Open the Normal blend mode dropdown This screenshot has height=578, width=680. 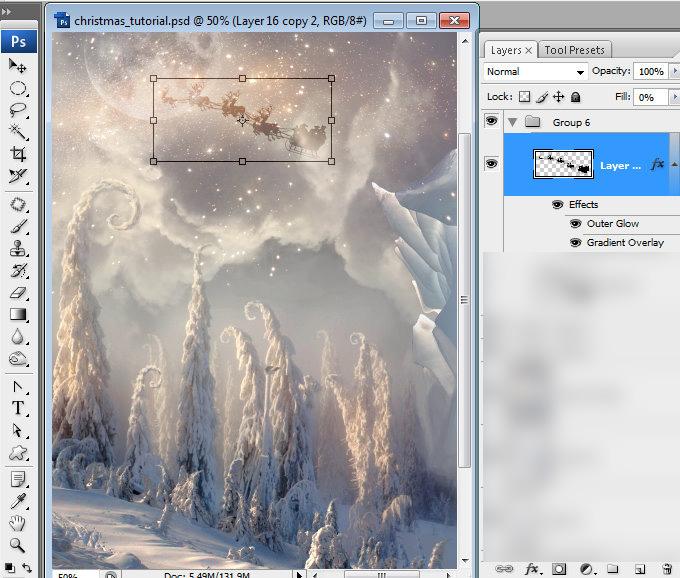point(535,72)
